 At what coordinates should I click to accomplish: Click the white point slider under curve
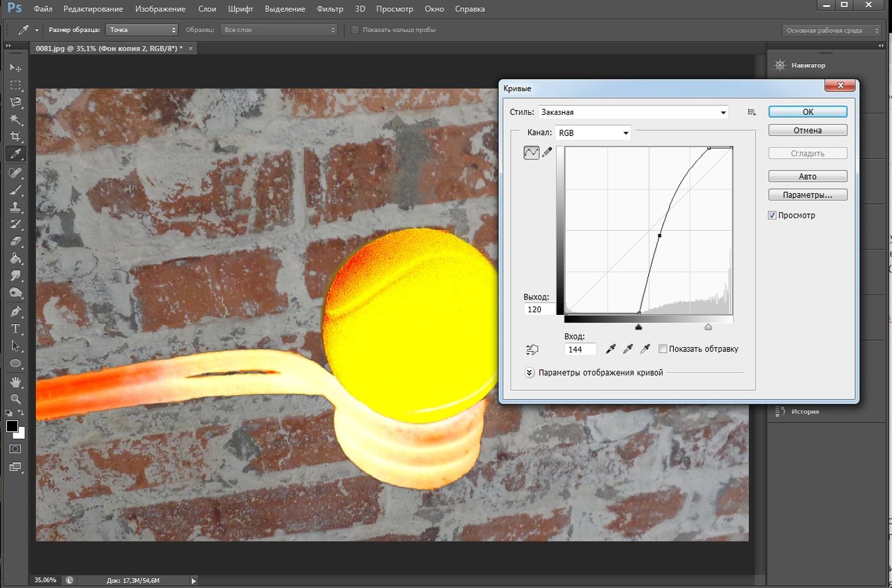coord(708,326)
